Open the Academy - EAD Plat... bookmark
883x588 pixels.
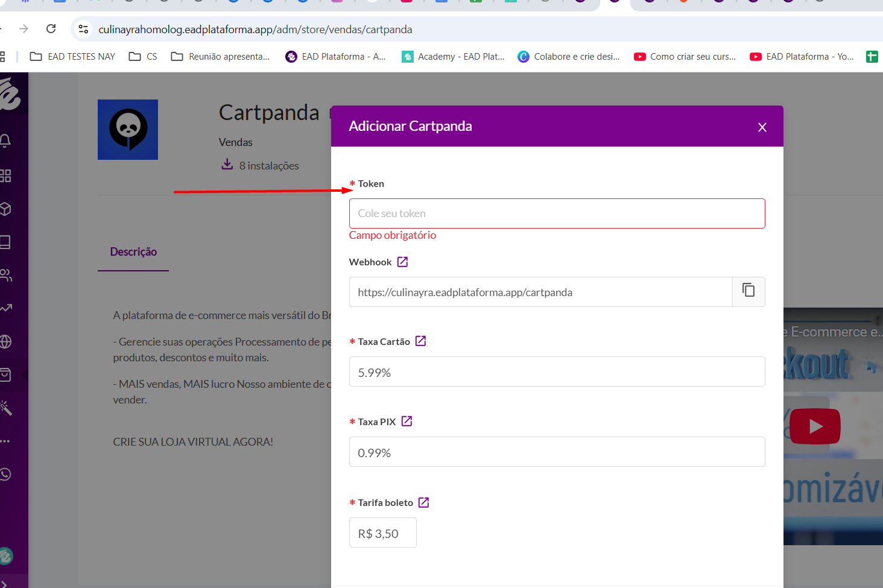click(453, 57)
